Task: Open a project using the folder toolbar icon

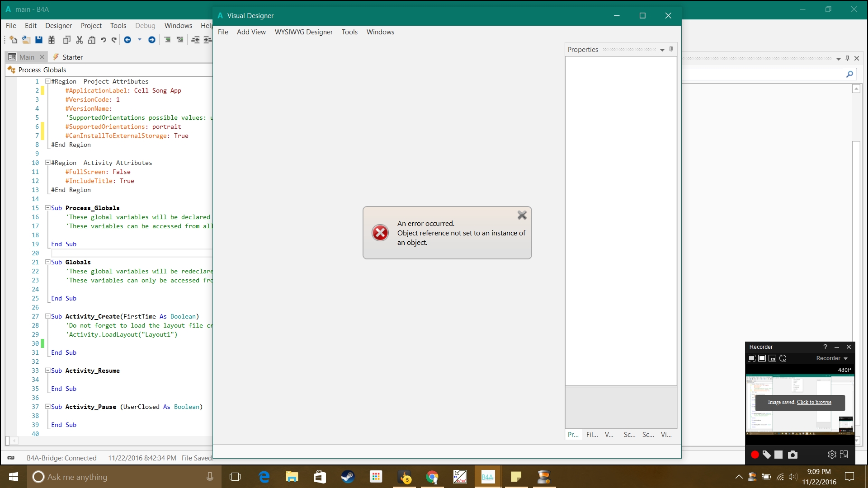Action: click(x=26, y=40)
